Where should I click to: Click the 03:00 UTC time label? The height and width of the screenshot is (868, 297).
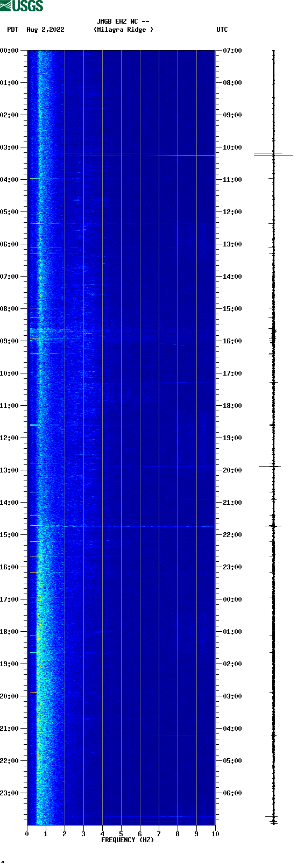tap(232, 696)
